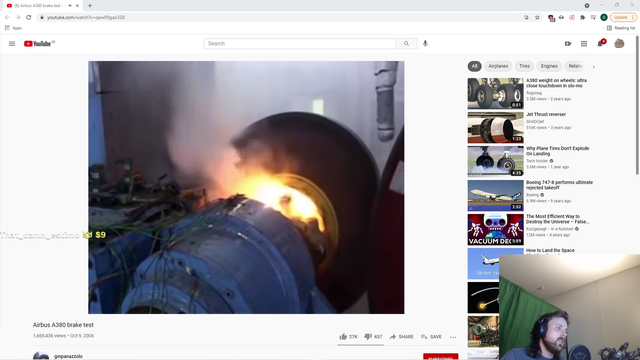Go forward in browser history

pyautogui.click(x=18, y=17)
